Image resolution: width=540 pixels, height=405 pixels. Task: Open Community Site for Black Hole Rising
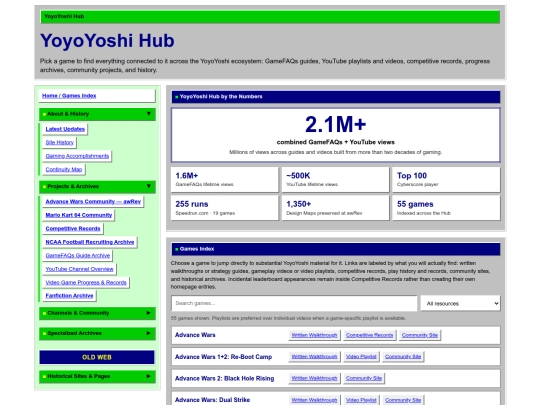click(364, 378)
